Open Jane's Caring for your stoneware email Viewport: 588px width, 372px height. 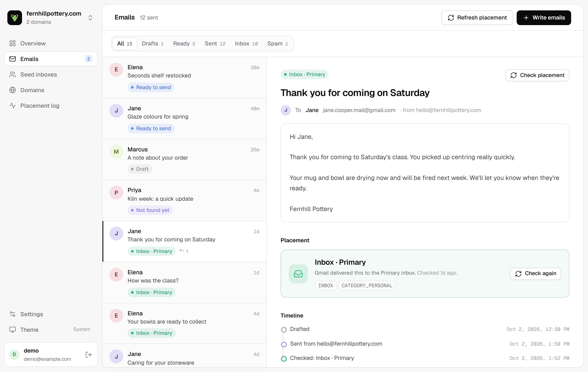[184, 356]
